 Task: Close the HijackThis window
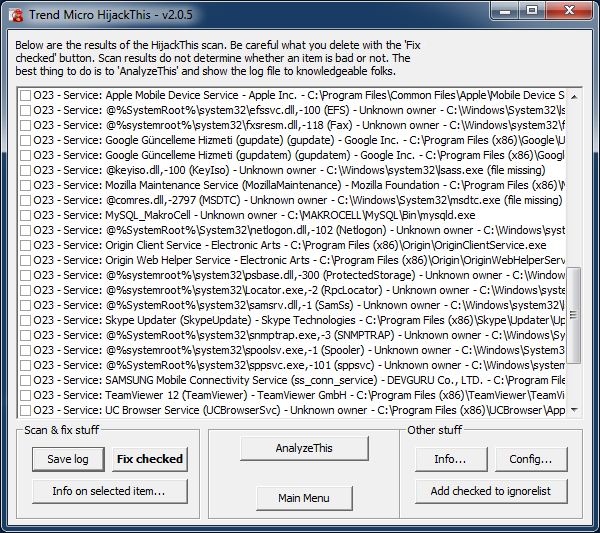(569, 11)
